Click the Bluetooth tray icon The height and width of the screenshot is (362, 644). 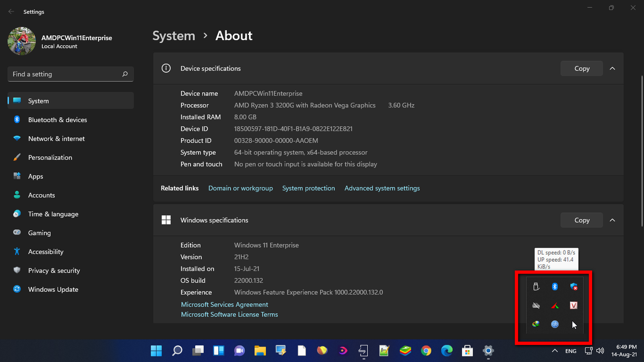coord(555,287)
